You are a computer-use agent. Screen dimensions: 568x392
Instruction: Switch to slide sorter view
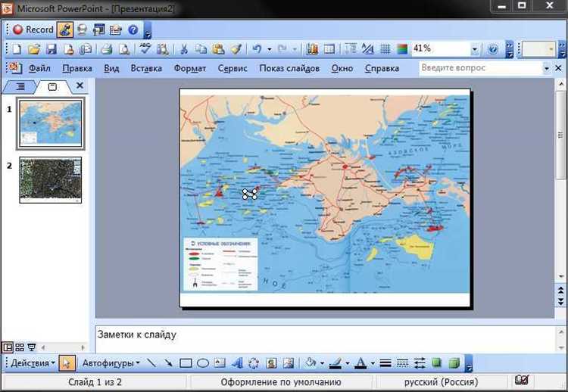pos(20,347)
